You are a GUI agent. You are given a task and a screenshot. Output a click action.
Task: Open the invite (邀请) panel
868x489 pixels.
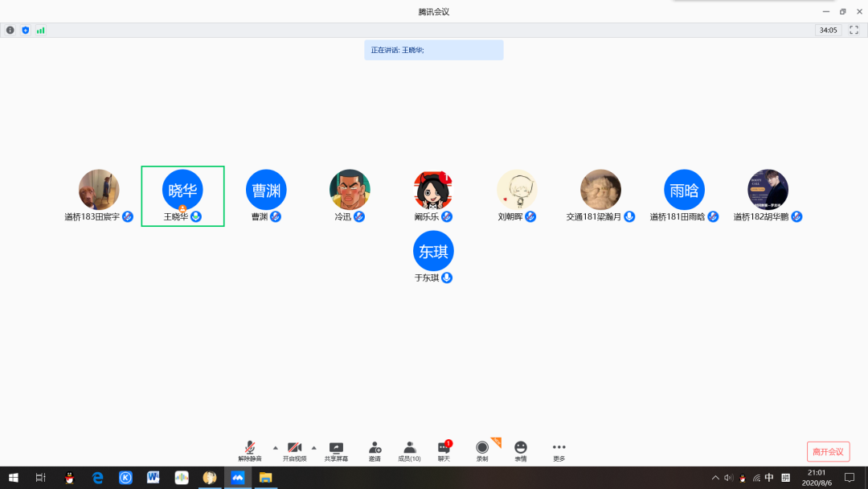click(x=375, y=450)
